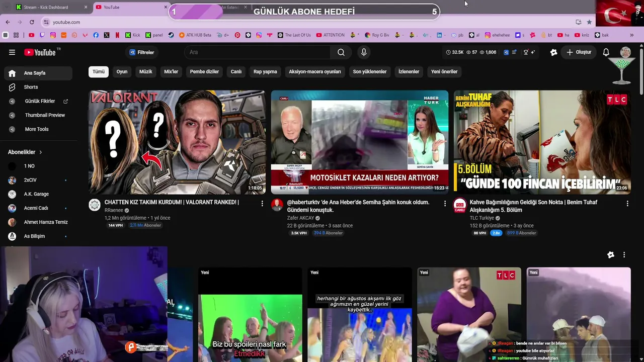Viewport: 644px width, 362px height.
Task: Select the Son yüklenenler chip
Action: click(x=370, y=72)
